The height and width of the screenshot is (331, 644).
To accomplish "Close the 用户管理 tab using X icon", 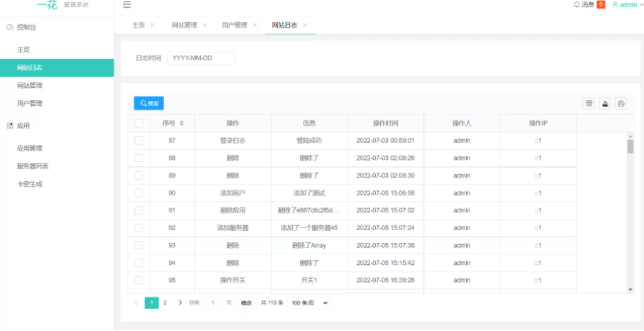I will pos(255,25).
